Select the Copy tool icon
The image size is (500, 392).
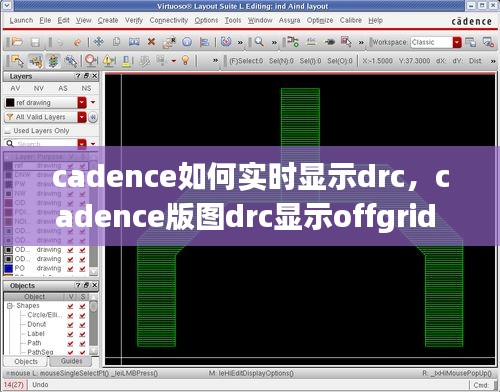(116, 42)
